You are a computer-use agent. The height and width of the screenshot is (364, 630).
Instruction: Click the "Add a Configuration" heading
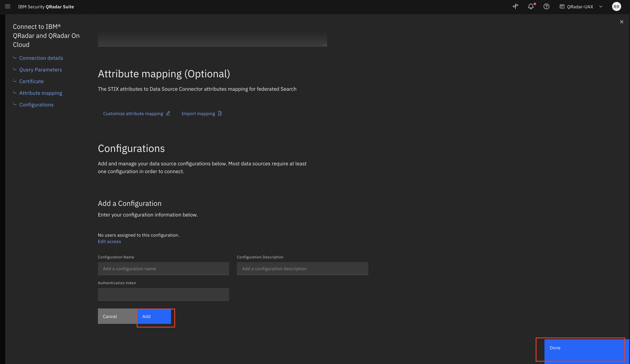(129, 203)
